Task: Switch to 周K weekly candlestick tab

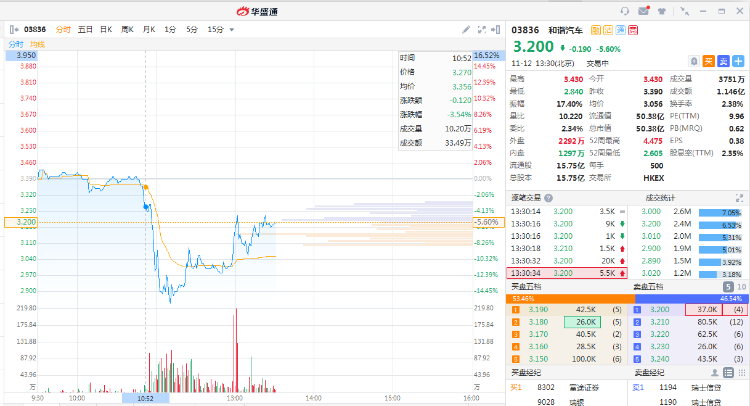Action: pos(127,30)
